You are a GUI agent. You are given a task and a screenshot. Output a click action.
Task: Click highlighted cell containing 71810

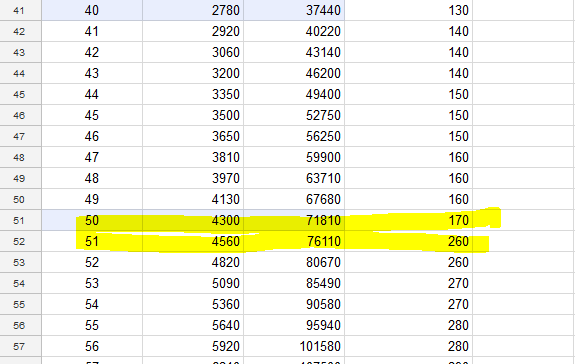[x=294, y=220]
